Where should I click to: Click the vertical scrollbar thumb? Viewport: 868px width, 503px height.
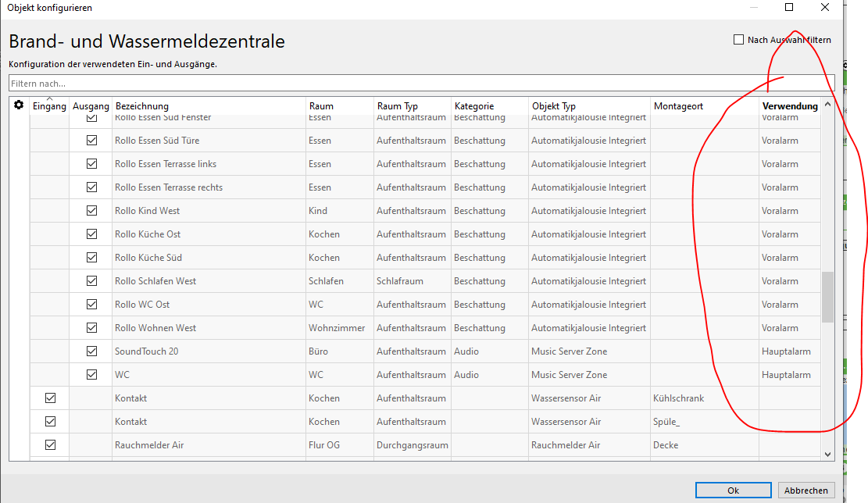827,297
